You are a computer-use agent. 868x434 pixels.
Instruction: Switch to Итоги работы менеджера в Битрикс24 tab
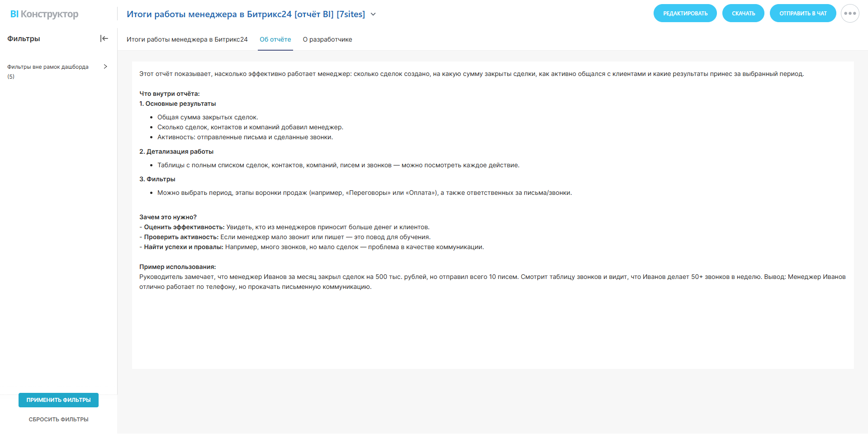[x=187, y=39]
